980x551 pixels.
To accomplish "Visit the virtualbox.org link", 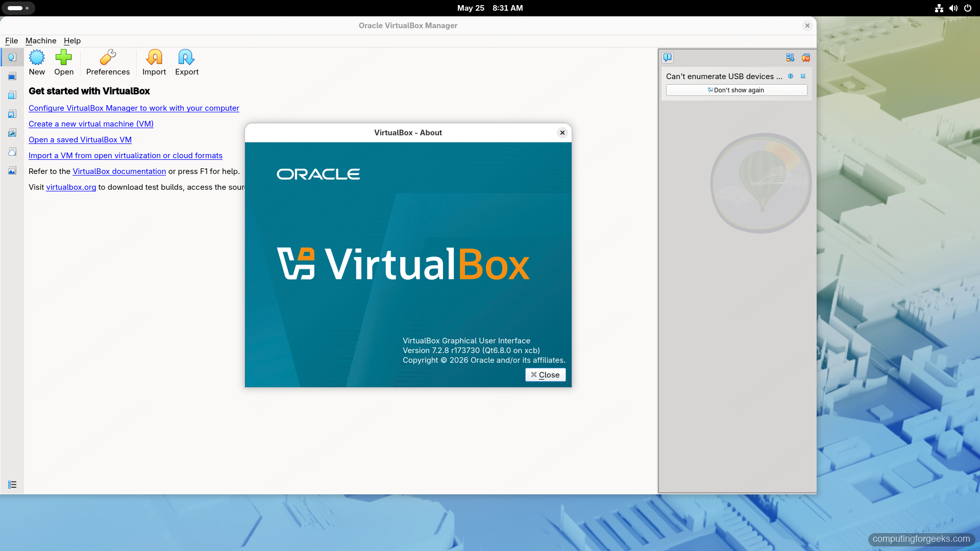I will click(71, 187).
